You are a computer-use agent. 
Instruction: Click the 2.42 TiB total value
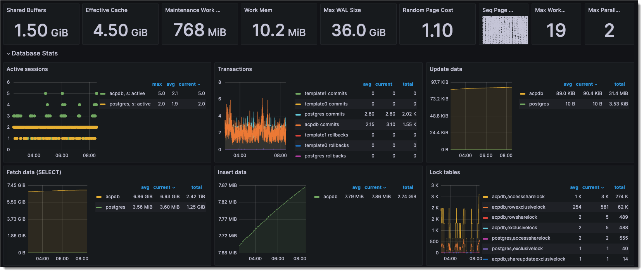(195, 197)
